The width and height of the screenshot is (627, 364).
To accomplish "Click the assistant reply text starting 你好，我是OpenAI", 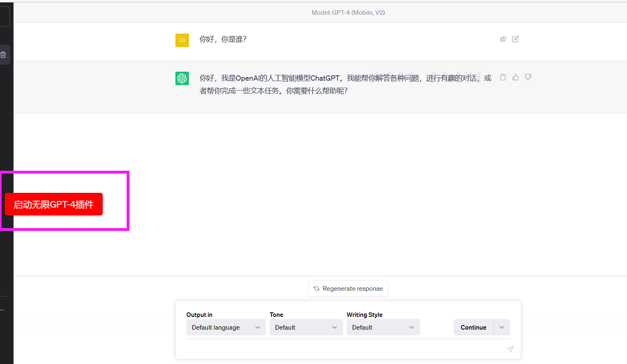I will click(x=345, y=84).
